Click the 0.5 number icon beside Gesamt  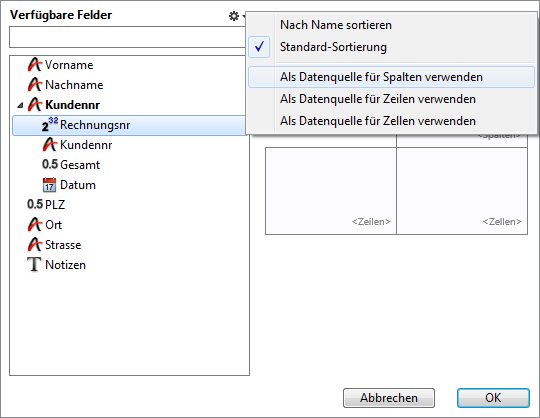click(50, 165)
